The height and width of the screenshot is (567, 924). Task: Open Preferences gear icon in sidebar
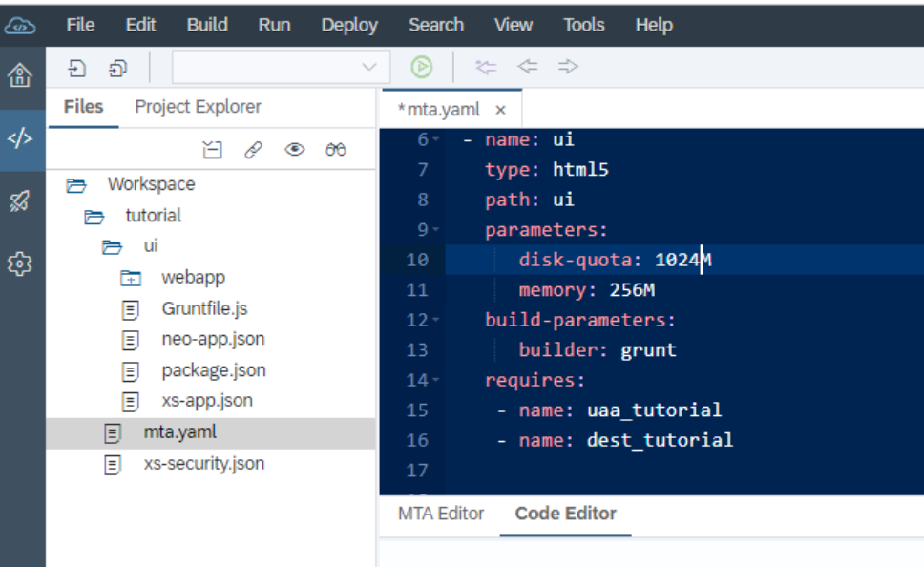pyautogui.click(x=20, y=264)
